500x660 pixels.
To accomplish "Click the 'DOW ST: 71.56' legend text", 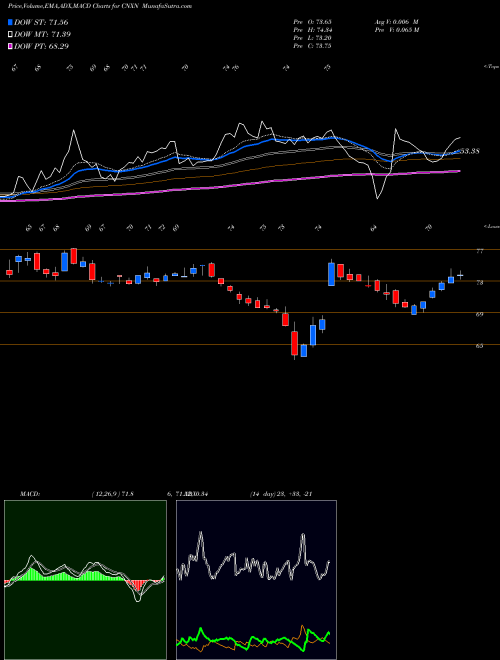I will pyautogui.click(x=41, y=22).
